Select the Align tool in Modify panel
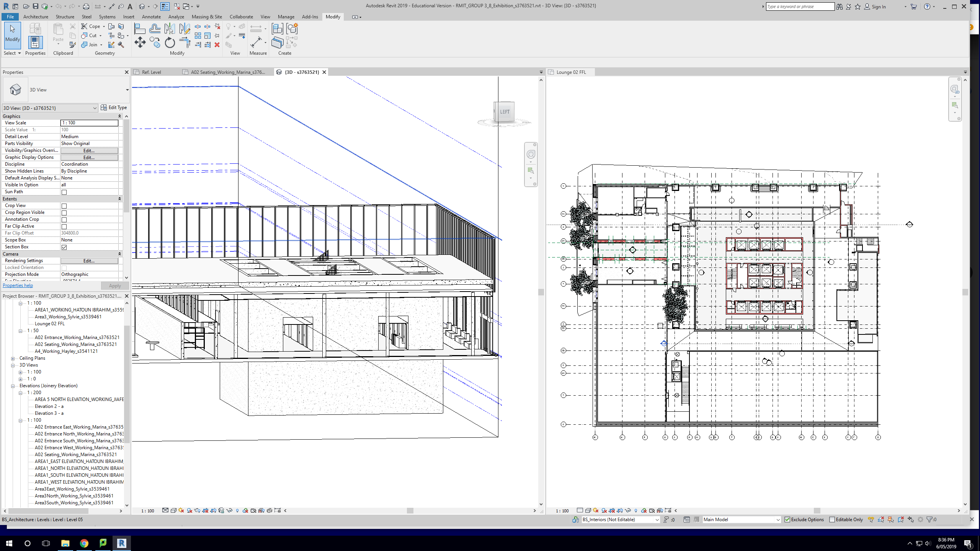This screenshot has width=980, height=551. [x=140, y=29]
